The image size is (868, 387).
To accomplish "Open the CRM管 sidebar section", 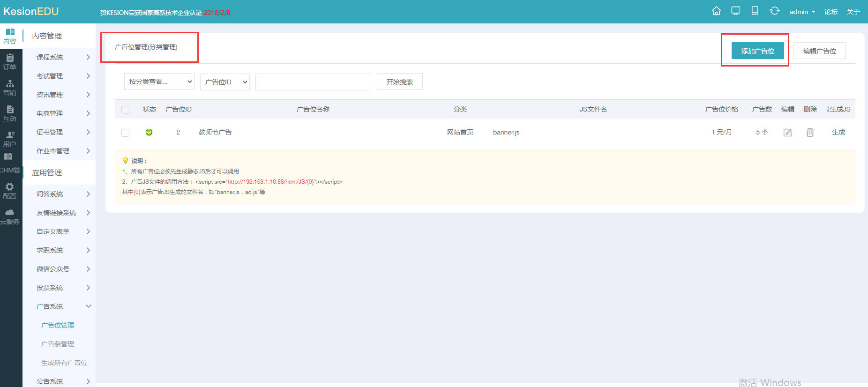I will pyautogui.click(x=10, y=163).
